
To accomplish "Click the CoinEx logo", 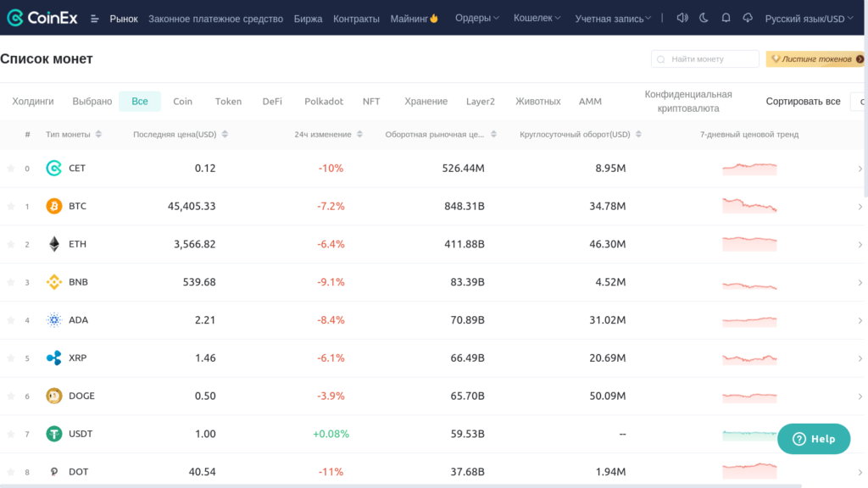I will [42, 16].
